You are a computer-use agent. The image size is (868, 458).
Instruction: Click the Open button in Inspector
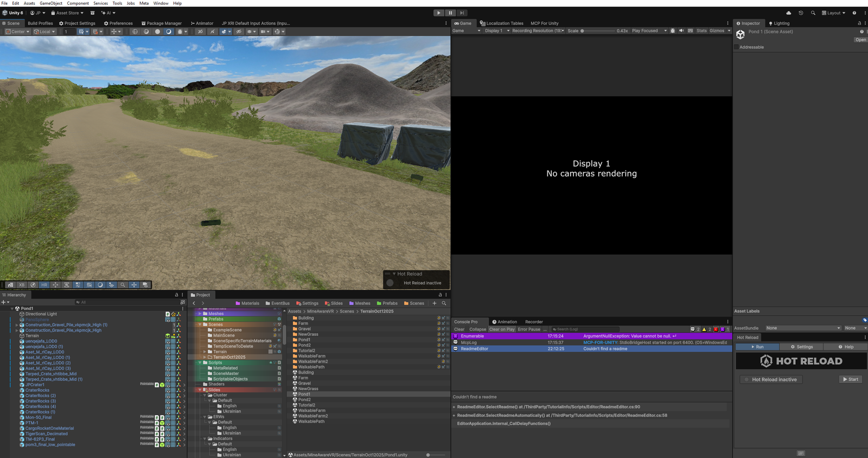tap(860, 40)
